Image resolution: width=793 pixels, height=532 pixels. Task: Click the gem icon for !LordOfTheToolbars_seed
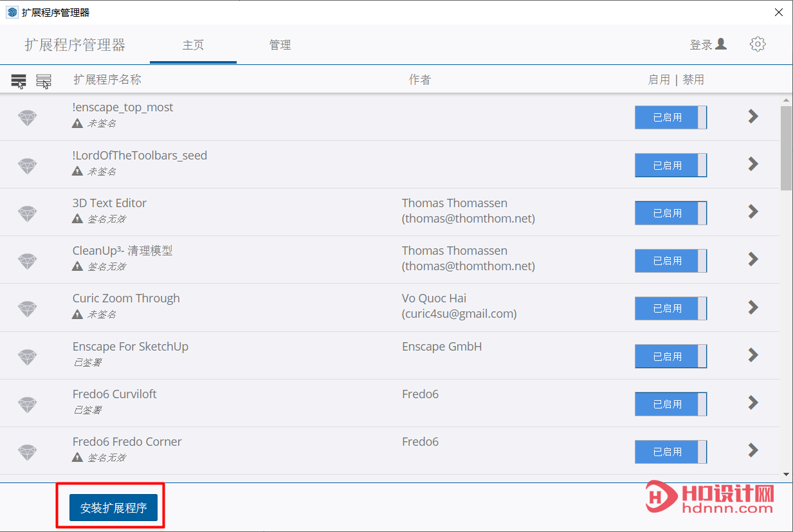point(27,166)
